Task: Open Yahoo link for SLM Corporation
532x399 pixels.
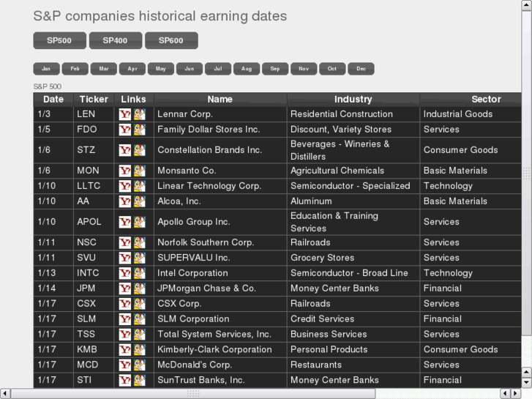Action: tap(125, 319)
